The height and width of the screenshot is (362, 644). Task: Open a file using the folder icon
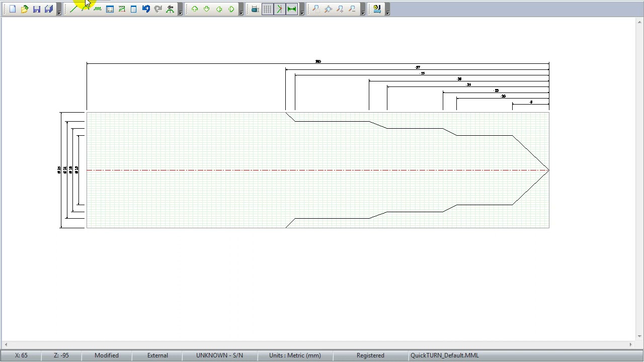click(25, 9)
